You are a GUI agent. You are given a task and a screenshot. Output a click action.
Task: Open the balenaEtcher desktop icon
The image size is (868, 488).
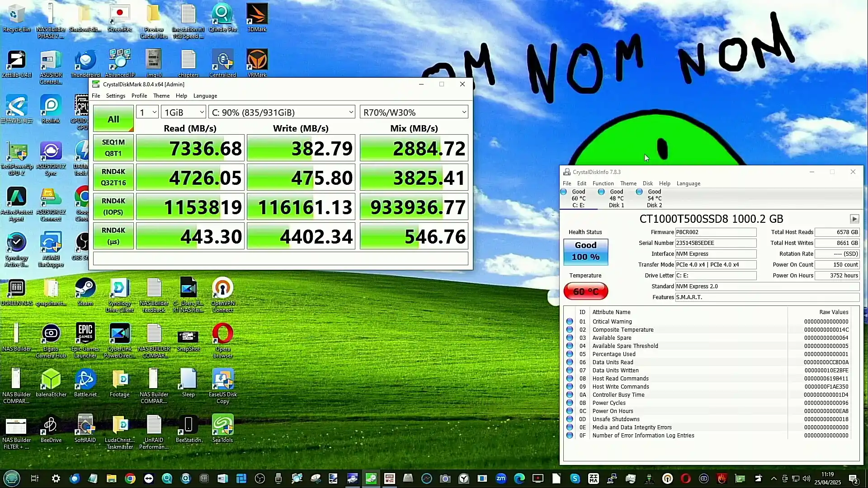pos(51,384)
